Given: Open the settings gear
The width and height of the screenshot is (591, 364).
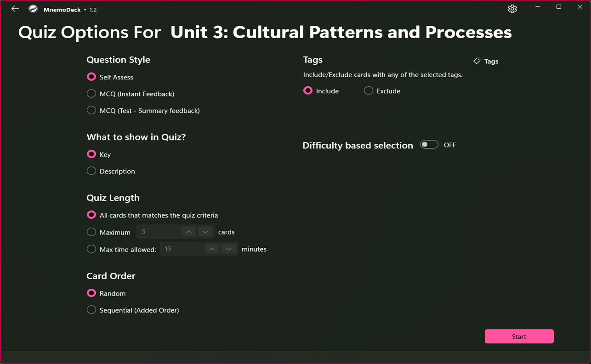Looking at the screenshot, I should tap(512, 8).
